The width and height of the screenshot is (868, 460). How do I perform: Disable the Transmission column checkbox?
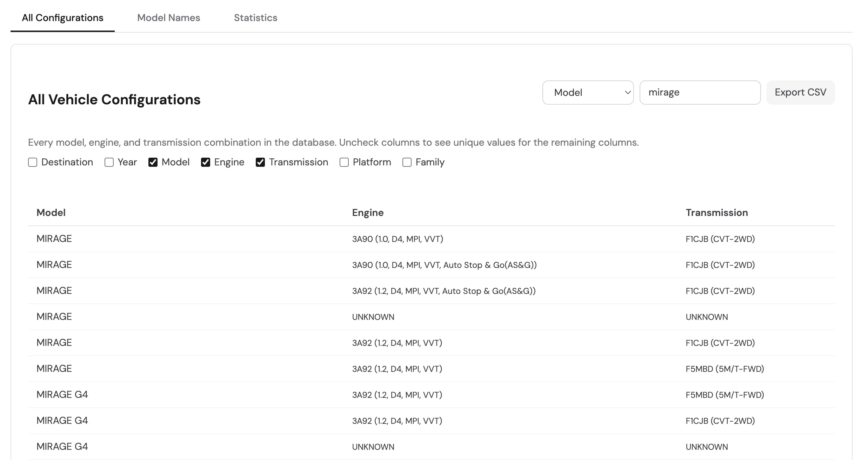[x=260, y=162]
